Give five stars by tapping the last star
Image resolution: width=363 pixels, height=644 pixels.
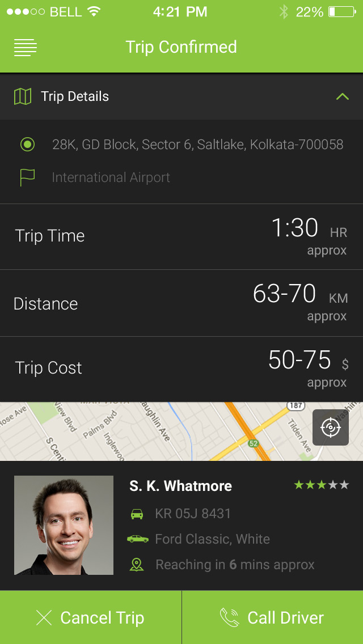coord(345,485)
